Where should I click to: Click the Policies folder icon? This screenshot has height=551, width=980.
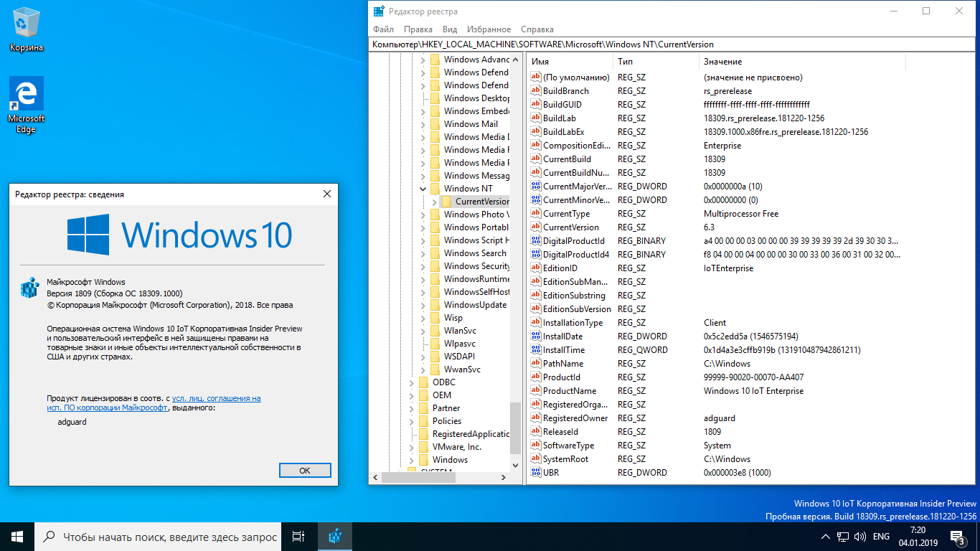[423, 421]
